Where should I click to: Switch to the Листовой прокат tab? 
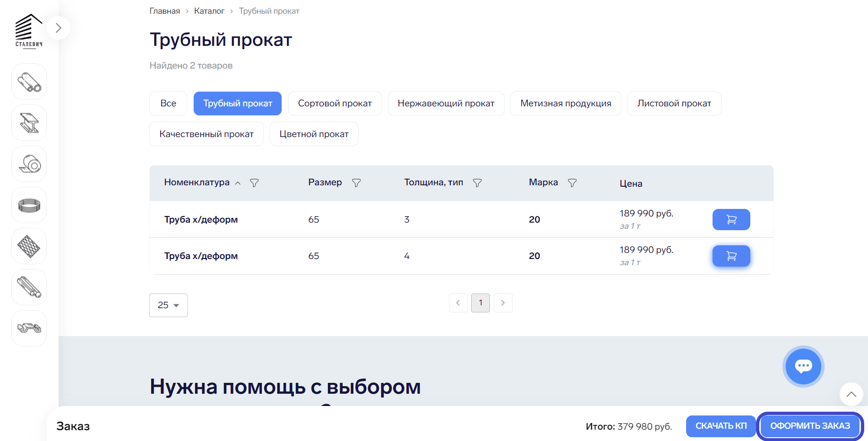pyautogui.click(x=674, y=104)
